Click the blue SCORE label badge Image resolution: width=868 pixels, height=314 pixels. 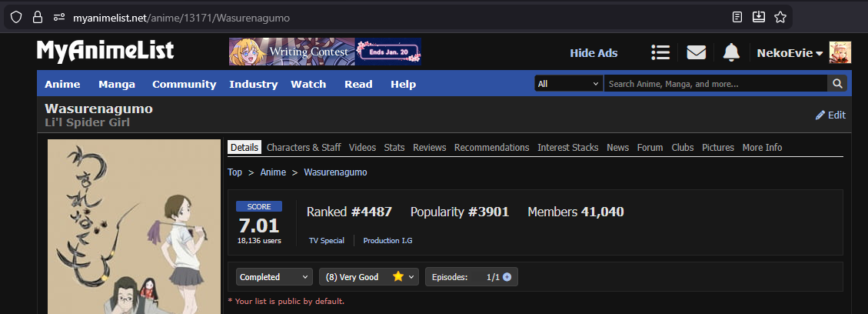click(259, 206)
